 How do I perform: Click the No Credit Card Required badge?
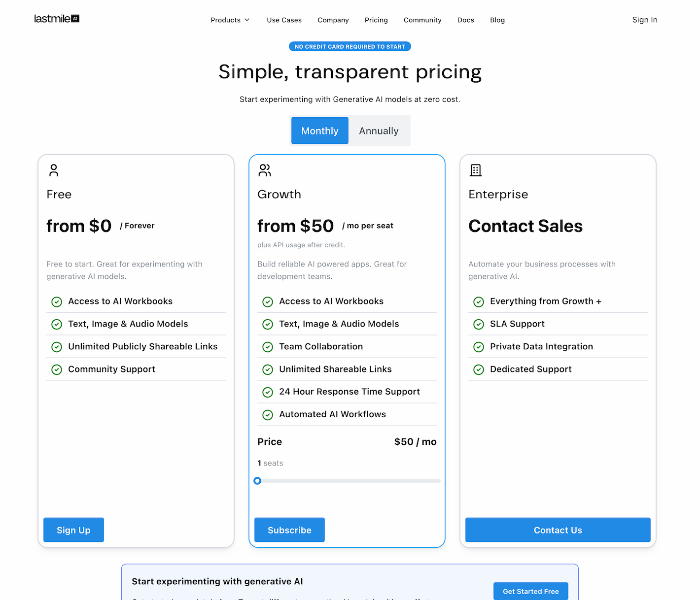(350, 46)
